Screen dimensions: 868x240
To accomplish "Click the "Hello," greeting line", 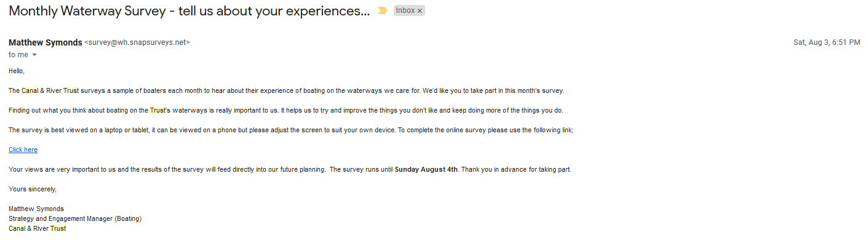I will 17,71.
